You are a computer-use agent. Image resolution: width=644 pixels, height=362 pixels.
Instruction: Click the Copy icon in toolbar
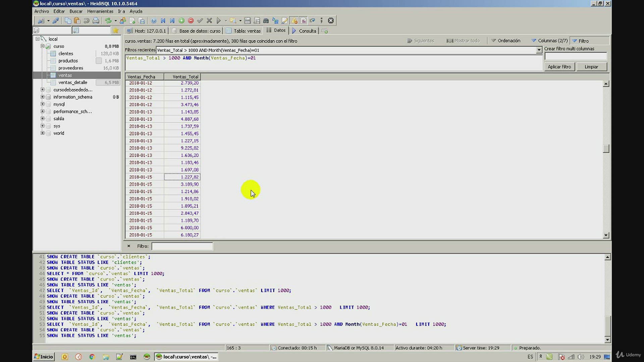click(x=68, y=20)
